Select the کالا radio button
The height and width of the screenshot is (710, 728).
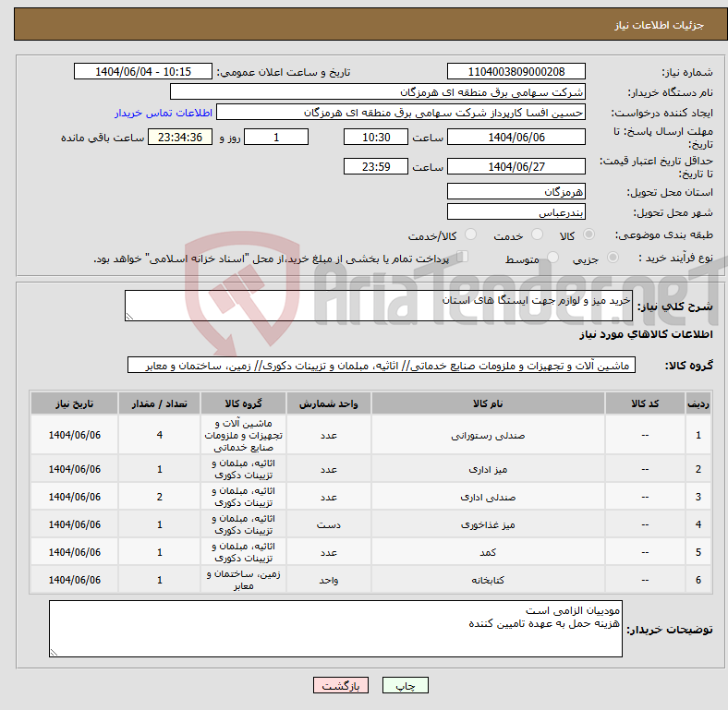tap(588, 235)
